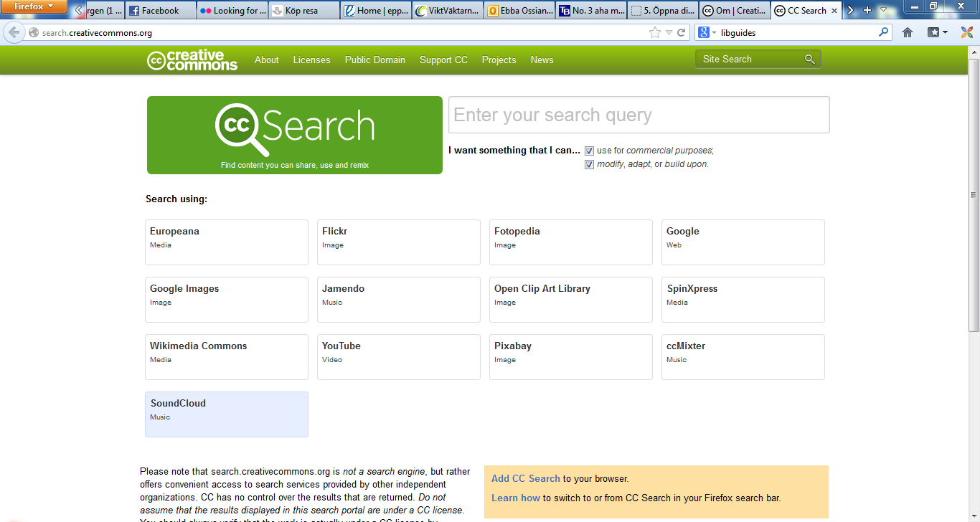The width and height of the screenshot is (980, 522).
Task: Click the address bar URL field
Action: coord(344,33)
